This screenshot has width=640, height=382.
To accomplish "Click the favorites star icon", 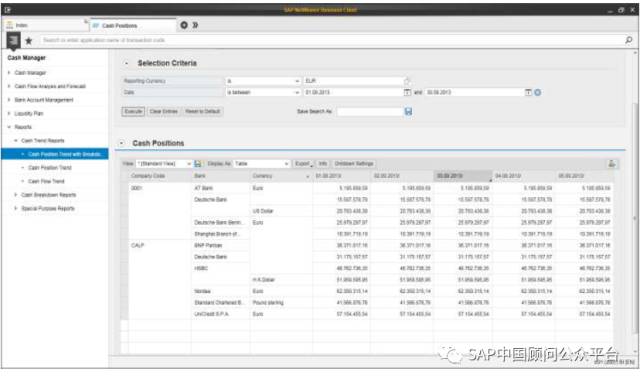I will click(x=29, y=41).
